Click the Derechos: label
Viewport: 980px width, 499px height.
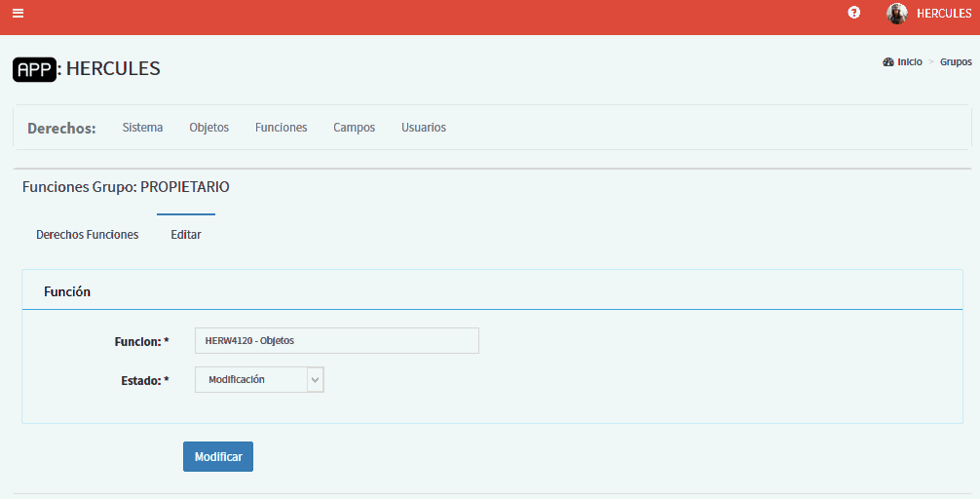point(61,129)
